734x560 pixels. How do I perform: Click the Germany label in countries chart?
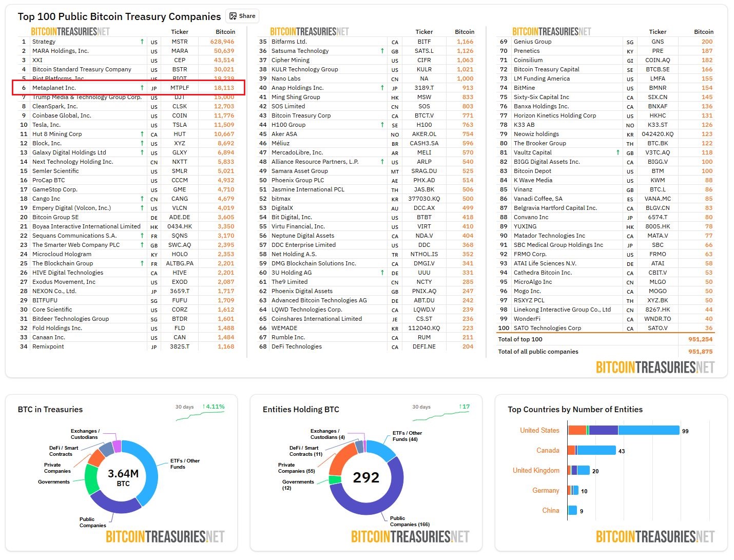(x=546, y=490)
